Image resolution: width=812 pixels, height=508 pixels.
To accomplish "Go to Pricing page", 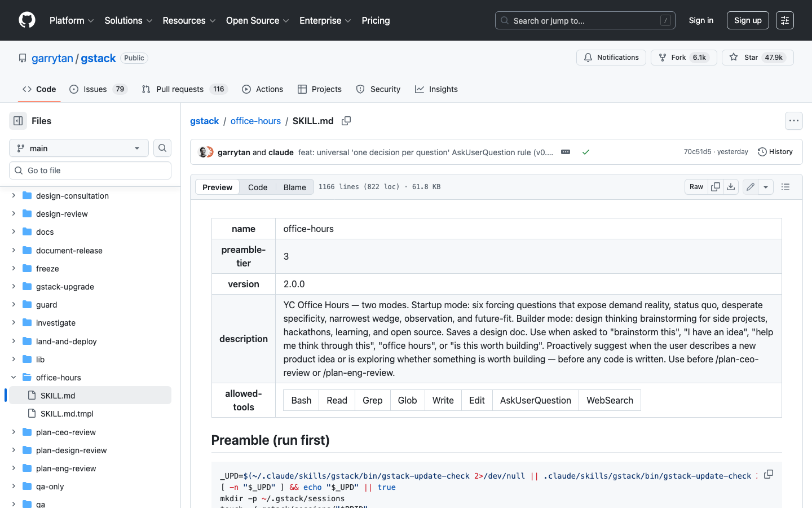I will [376, 20].
